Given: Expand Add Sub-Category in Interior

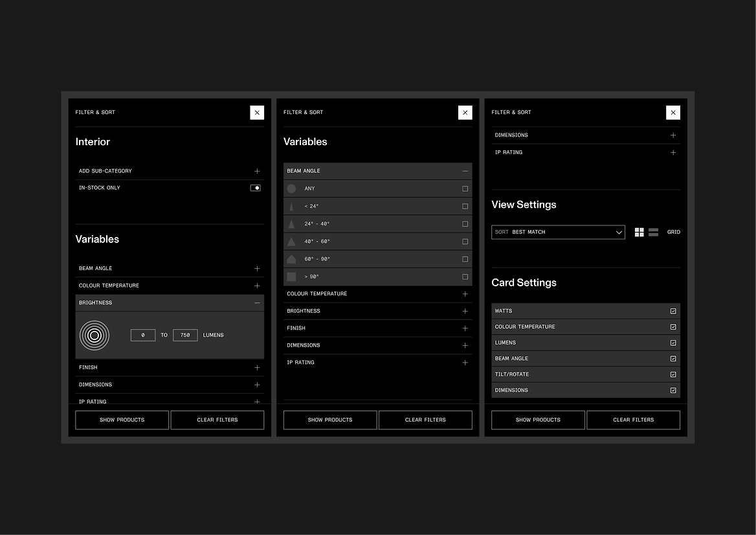Looking at the screenshot, I should pyautogui.click(x=257, y=171).
